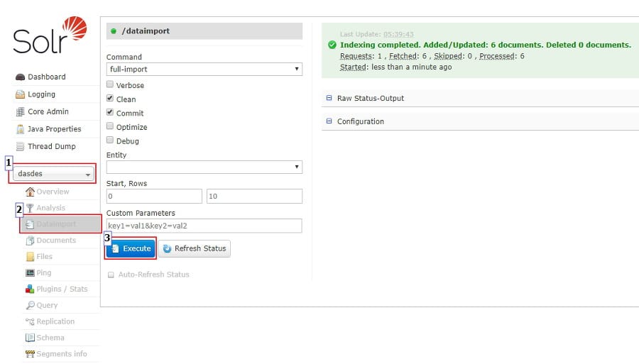Click the Thread Dump icon

[21, 147]
